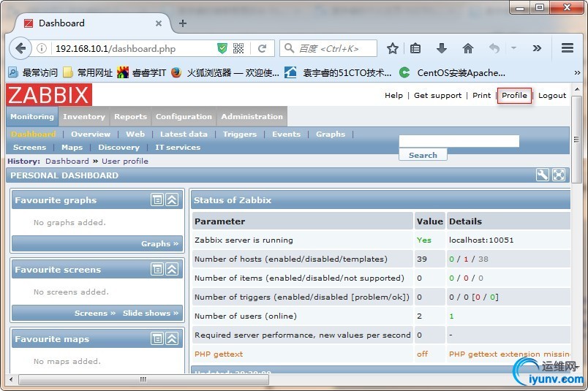Open the Get support link
The width and height of the screenshot is (588, 391).
point(437,96)
